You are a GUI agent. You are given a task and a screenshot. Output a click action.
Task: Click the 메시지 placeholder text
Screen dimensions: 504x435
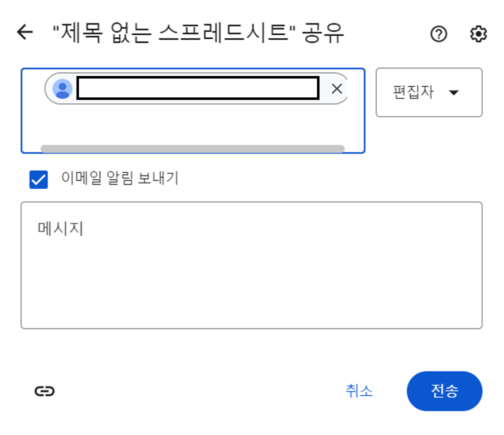61,228
